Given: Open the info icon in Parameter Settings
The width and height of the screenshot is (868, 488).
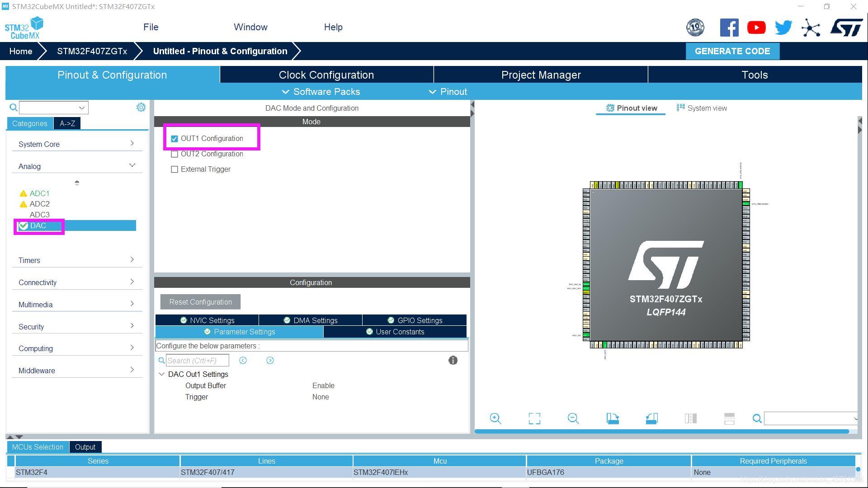Looking at the screenshot, I should point(453,360).
